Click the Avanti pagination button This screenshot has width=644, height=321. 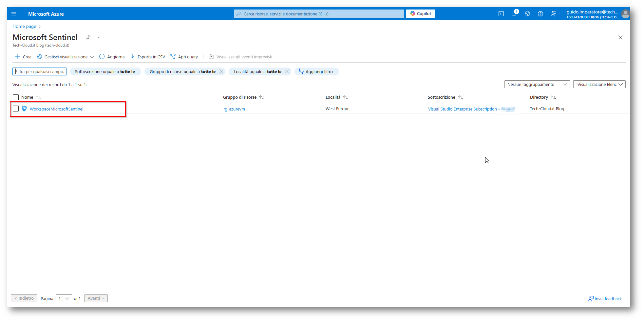pyautogui.click(x=96, y=298)
